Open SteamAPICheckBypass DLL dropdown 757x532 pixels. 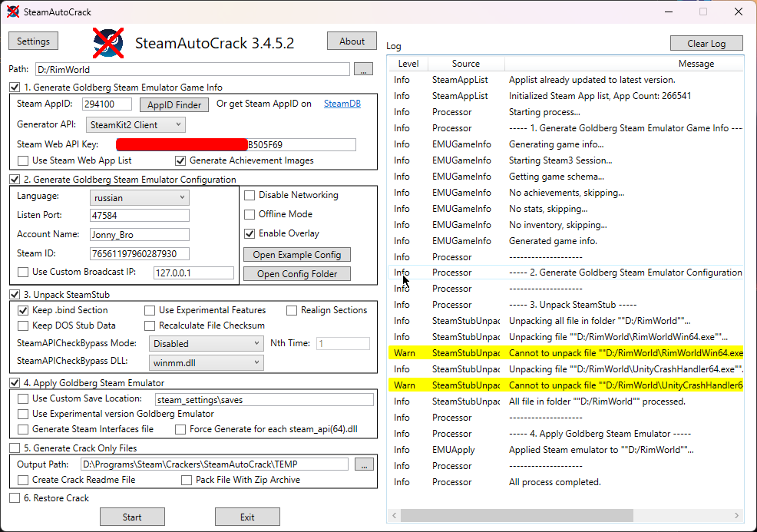[x=206, y=362]
